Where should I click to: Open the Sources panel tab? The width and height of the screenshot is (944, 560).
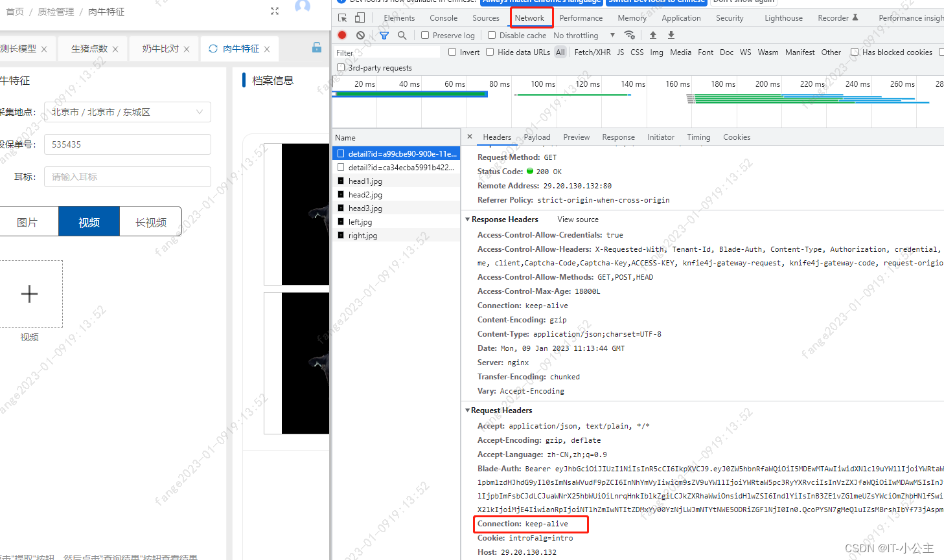486,18
